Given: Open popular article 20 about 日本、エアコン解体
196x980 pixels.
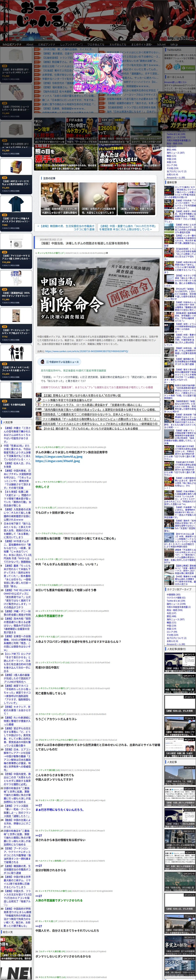Looking at the screenshot, I should point(17,760).
